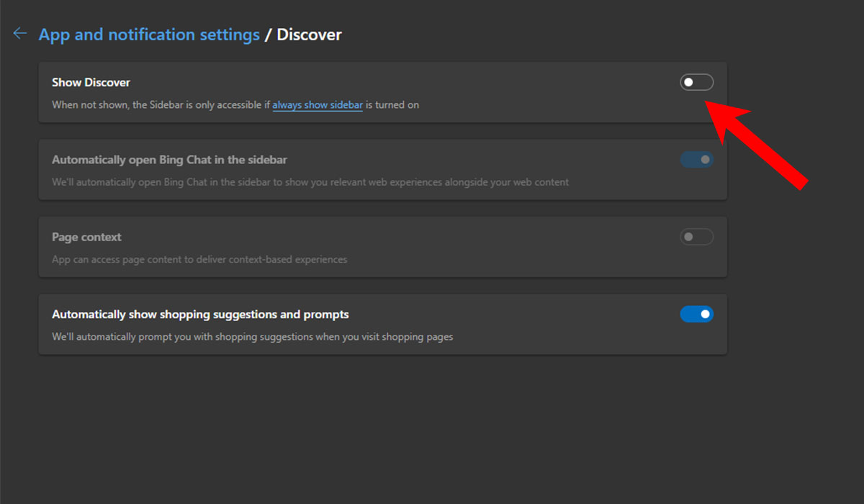Select the Show Discover heading text
864x504 pixels.
pos(91,82)
